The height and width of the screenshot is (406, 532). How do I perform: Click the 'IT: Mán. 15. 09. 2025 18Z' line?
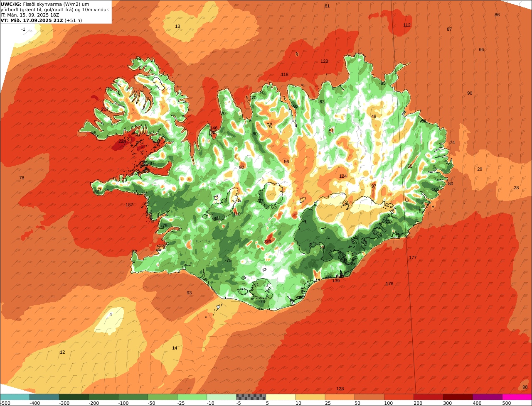pos(30,15)
